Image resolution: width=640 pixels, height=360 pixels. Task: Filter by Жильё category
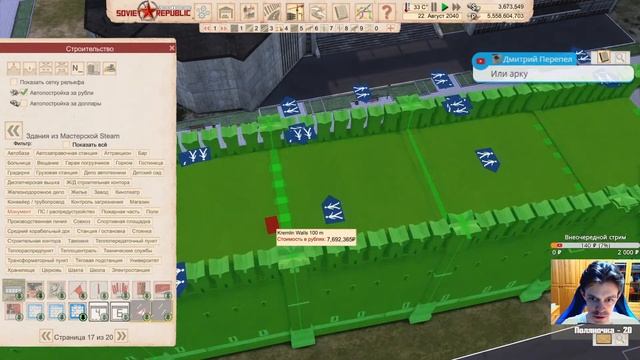(79, 192)
